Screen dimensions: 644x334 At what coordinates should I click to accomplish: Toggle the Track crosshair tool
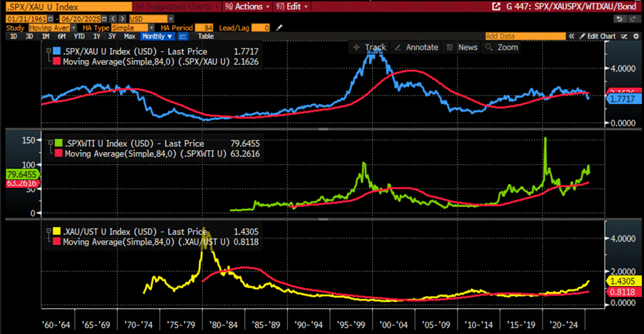tap(370, 48)
